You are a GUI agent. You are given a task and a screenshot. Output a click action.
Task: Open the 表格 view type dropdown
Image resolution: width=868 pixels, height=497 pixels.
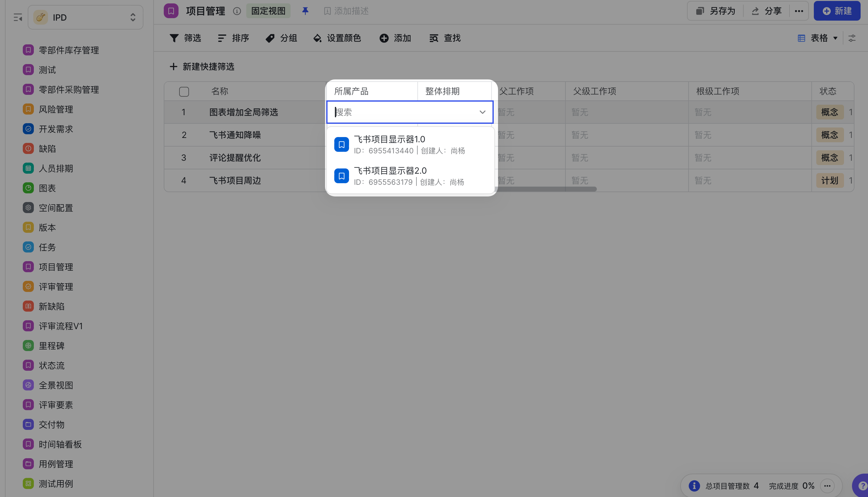click(818, 38)
